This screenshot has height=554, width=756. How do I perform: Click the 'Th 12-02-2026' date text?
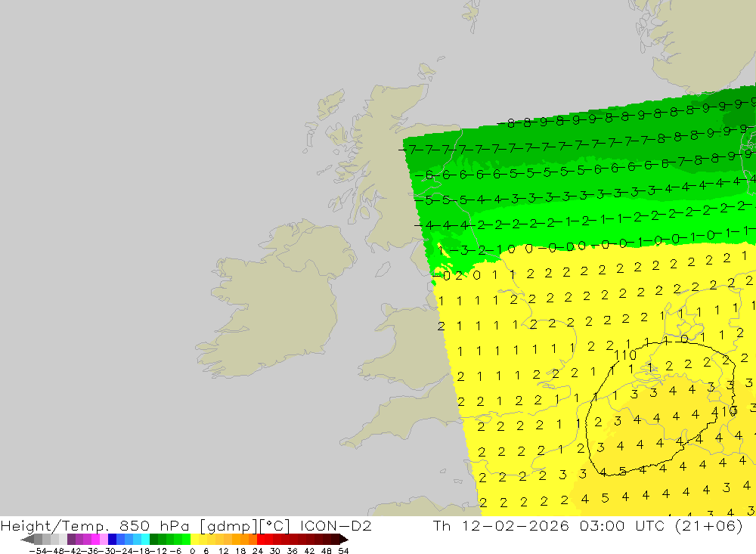click(x=501, y=525)
